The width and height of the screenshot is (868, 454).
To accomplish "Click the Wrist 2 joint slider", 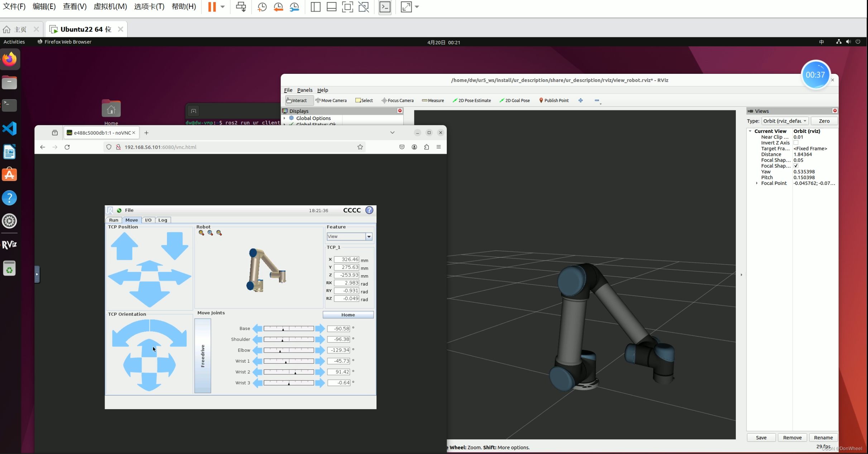I will [x=289, y=372].
